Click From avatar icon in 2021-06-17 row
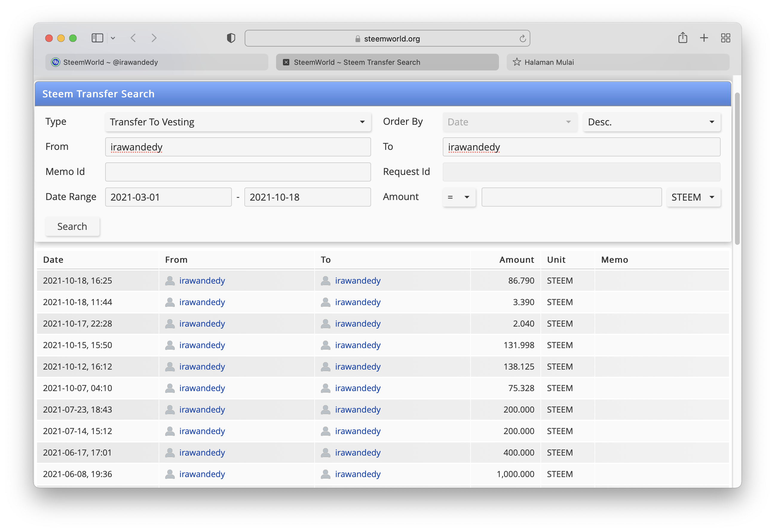Viewport: 775px width, 532px height. point(170,453)
